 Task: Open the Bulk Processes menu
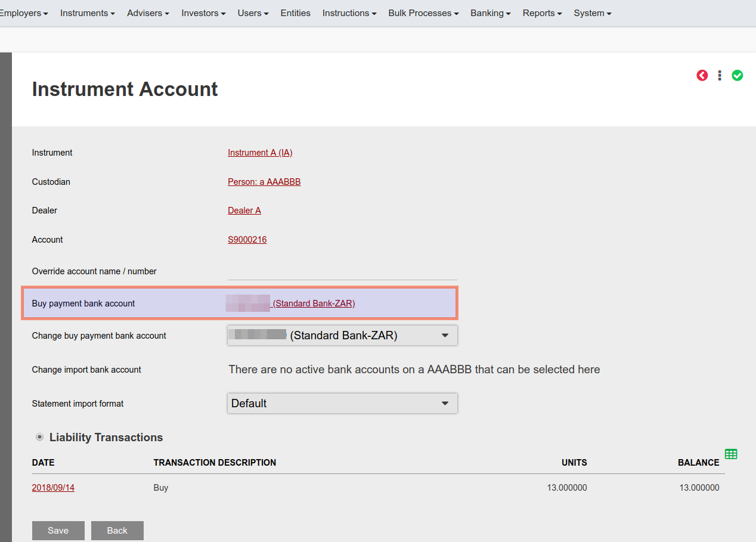423,13
